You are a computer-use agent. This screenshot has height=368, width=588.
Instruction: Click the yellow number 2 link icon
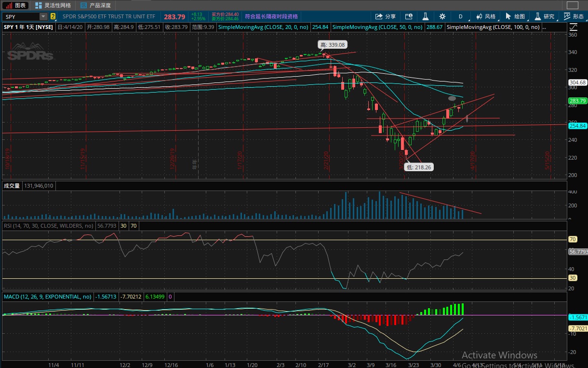tap(53, 17)
